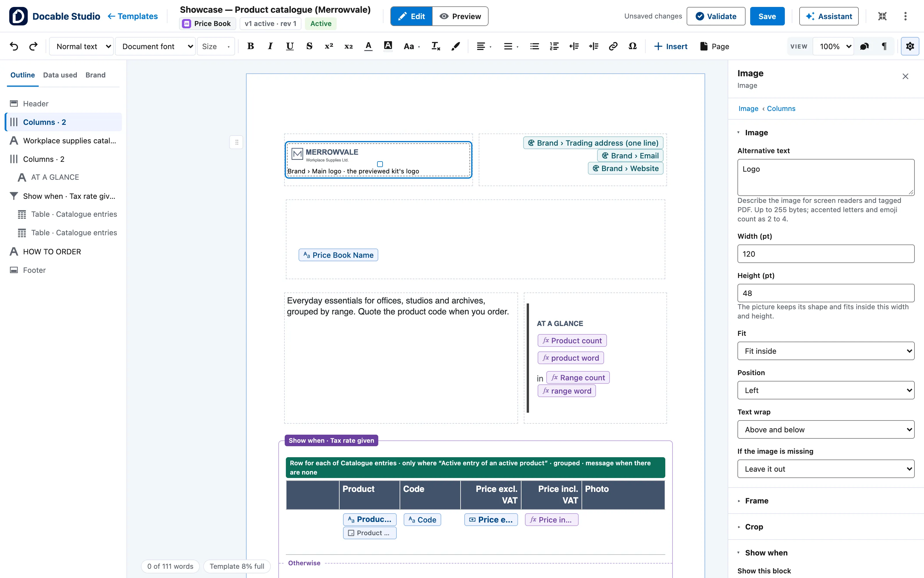This screenshot has height=578, width=924.
Task: Switch to the Data used tab
Action: click(x=60, y=75)
